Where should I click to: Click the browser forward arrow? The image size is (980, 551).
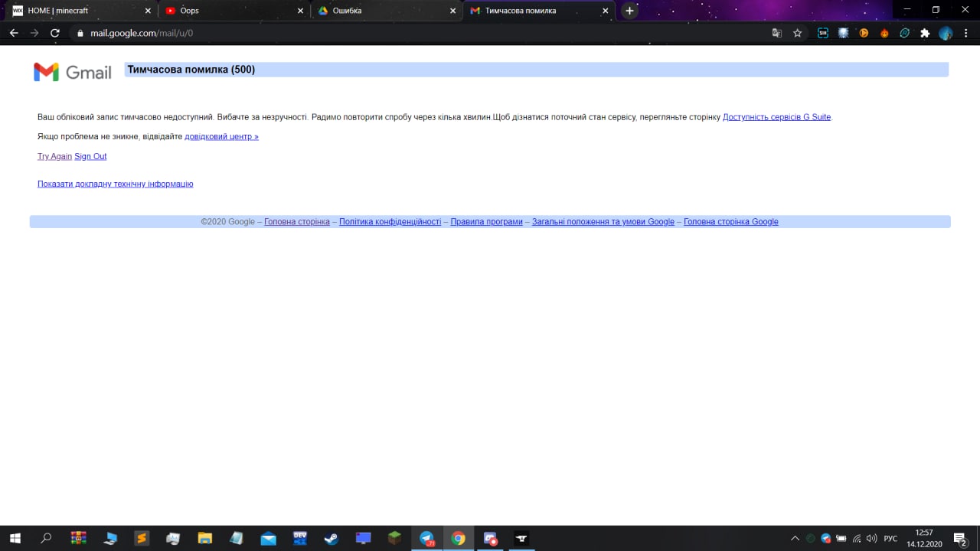(x=34, y=33)
